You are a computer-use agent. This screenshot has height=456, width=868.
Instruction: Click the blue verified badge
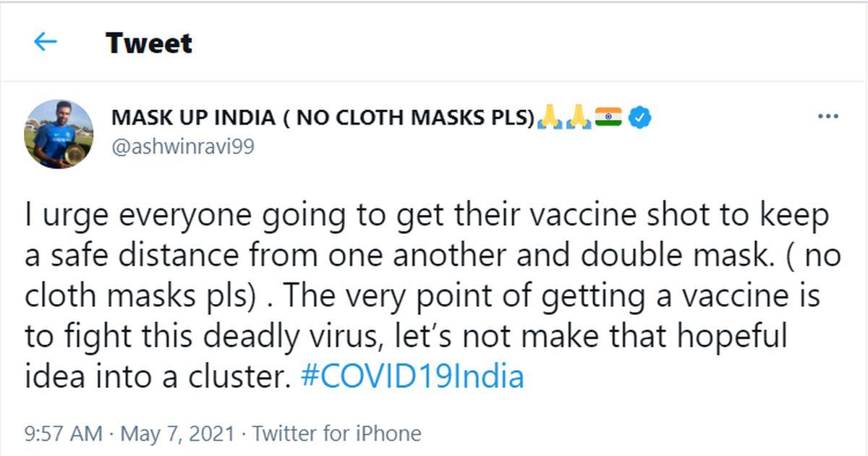pos(639,117)
